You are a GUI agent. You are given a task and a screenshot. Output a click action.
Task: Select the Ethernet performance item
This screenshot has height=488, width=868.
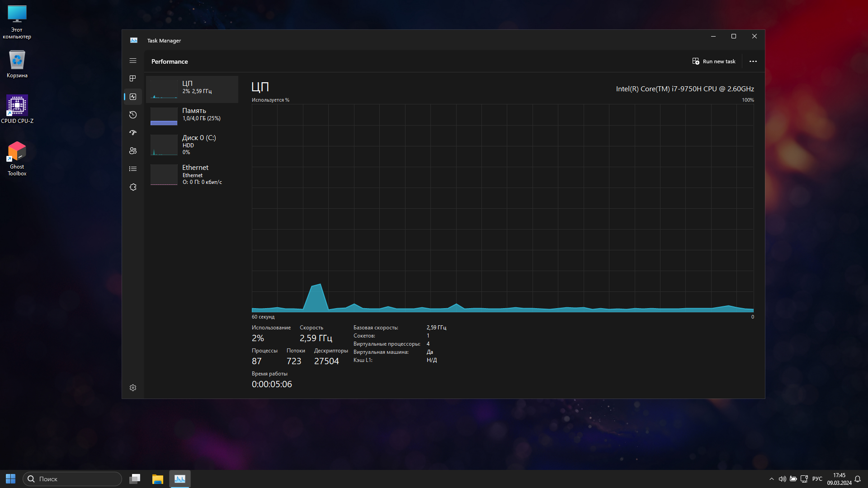tap(192, 174)
